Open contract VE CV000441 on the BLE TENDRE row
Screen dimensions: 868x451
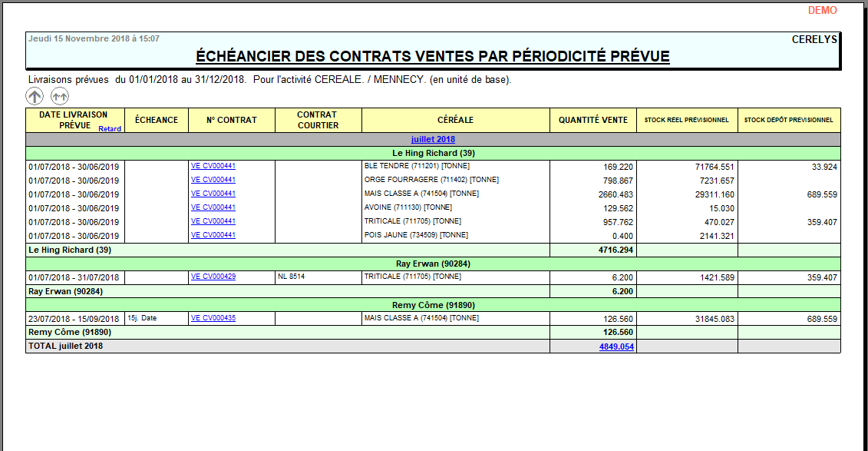[x=211, y=164]
